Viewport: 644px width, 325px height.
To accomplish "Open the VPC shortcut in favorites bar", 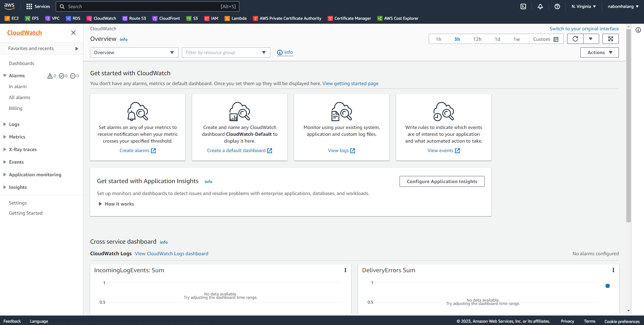I will [52, 18].
